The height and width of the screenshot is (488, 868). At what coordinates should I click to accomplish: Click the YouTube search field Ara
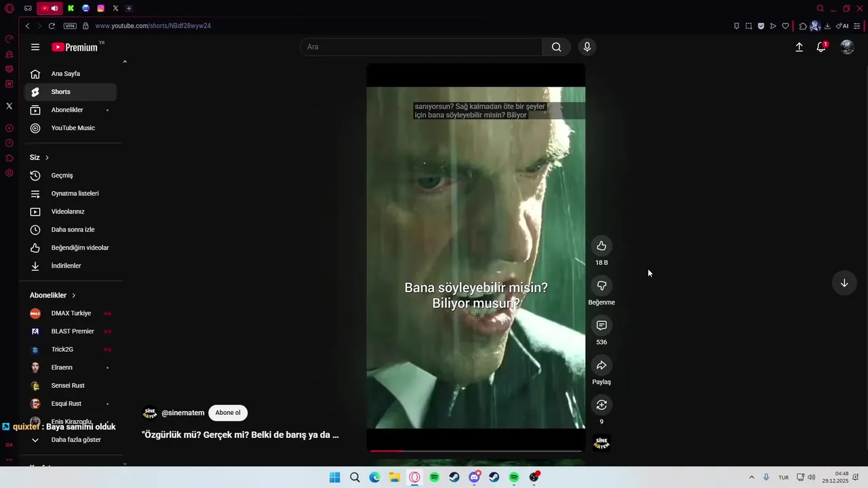point(421,47)
